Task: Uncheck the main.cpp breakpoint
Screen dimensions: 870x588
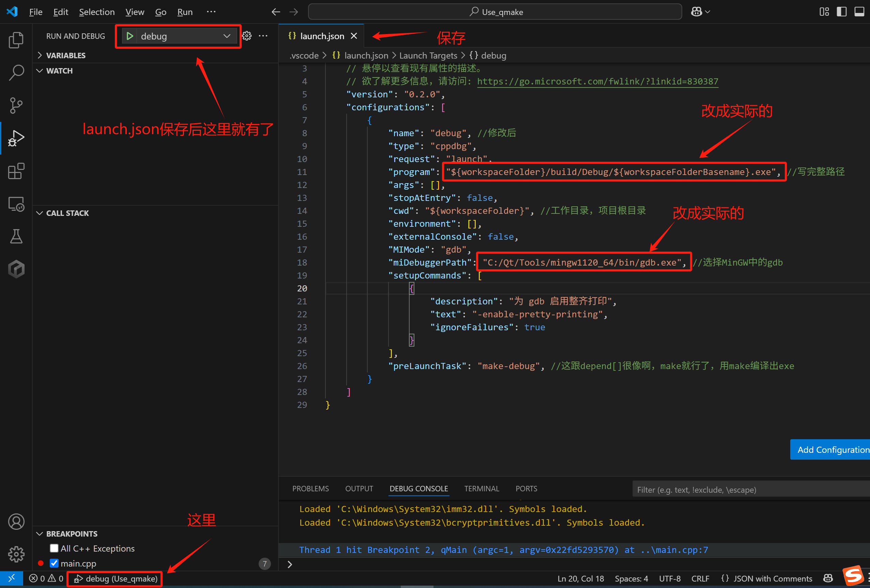Action: [x=54, y=563]
